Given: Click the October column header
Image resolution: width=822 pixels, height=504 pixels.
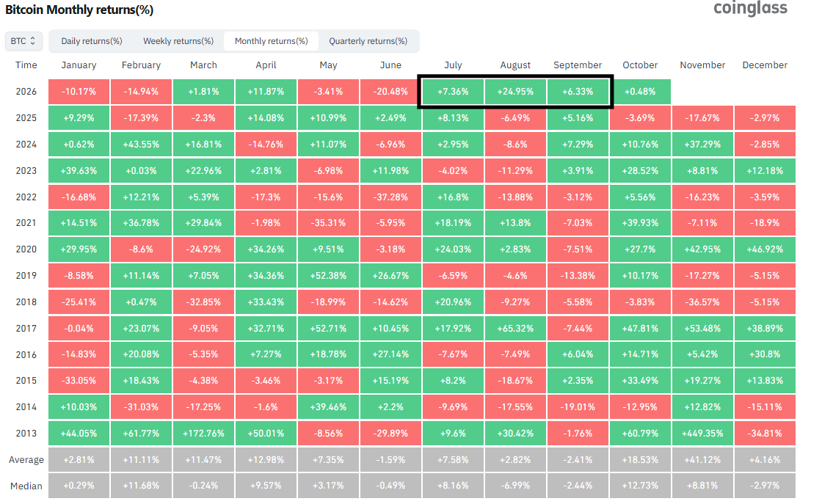Looking at the screenshot, I should (640, 65).
